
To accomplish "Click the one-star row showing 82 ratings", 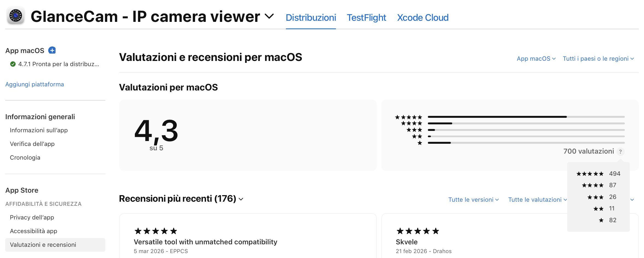I will [607, 220].
